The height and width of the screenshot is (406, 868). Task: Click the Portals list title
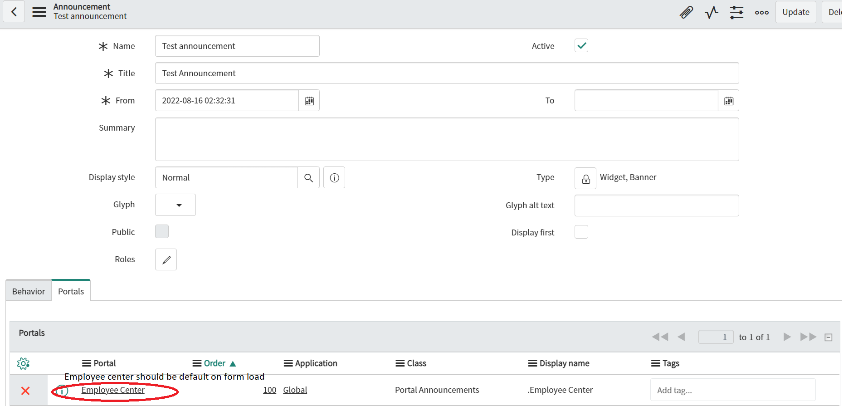pyautogui.click(x=32, y=333)
